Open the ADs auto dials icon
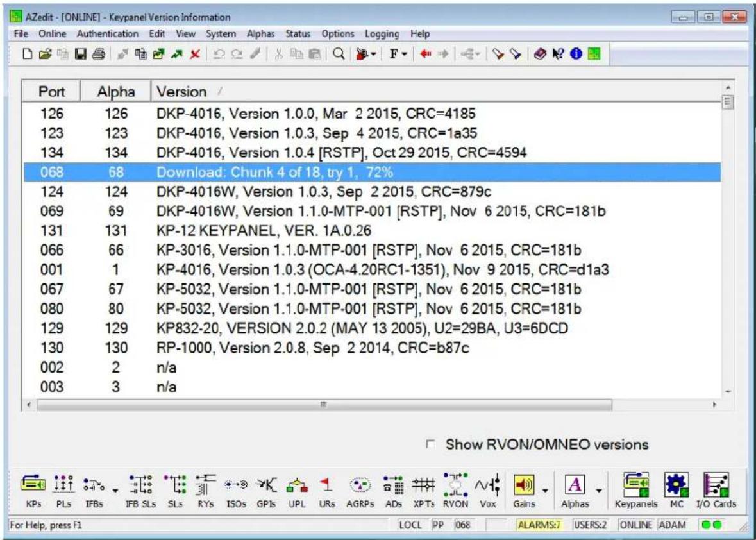The image size is (756, 540). pyautogui.click(x=394, y=491)
